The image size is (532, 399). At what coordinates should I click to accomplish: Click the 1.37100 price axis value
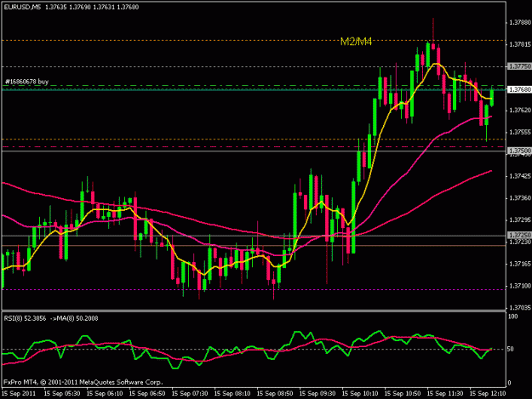[x=520, y=286]
